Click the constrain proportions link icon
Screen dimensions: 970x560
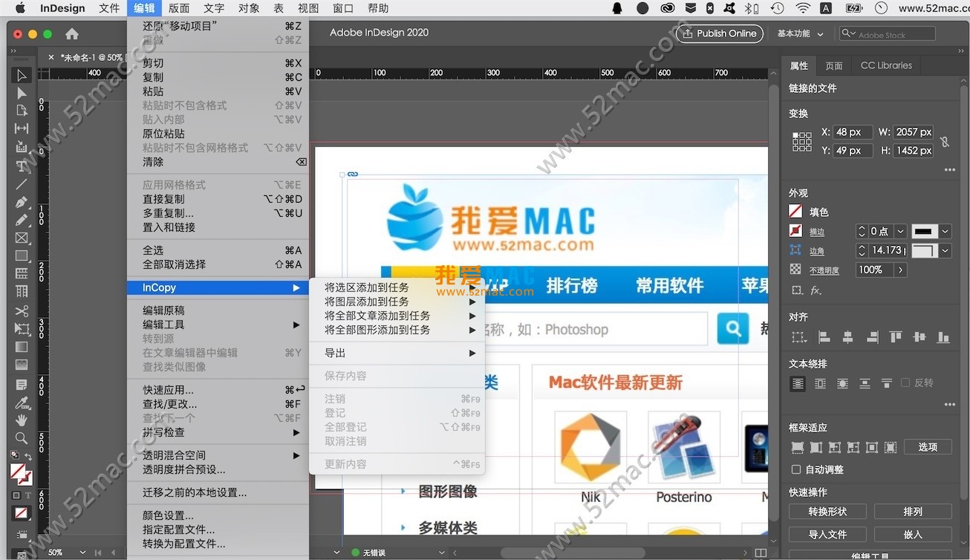pos(945,141)
